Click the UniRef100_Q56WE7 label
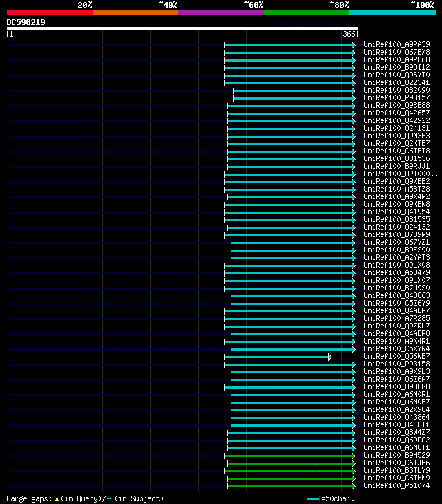Screen dimensions: 442x504 coord(396,357)
